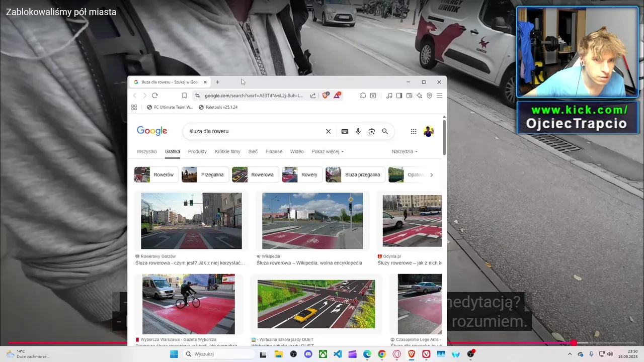
Task: Open the taskbar weather widget
Action: click(x=28, y=354)
